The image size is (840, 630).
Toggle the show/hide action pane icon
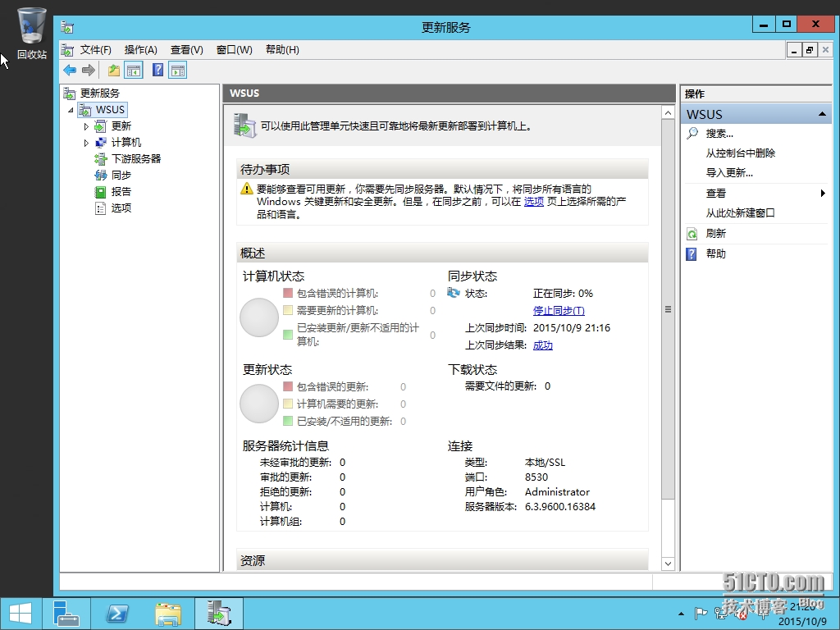(x=178, y=71)
